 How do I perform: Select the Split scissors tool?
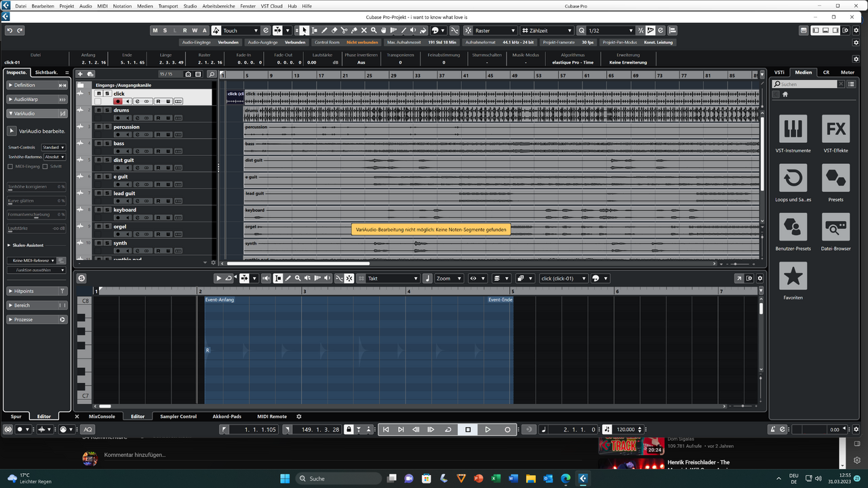[x=344, y=30]
